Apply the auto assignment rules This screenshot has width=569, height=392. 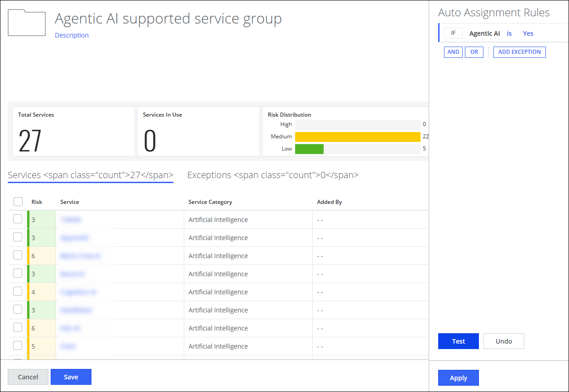[458, 378]
